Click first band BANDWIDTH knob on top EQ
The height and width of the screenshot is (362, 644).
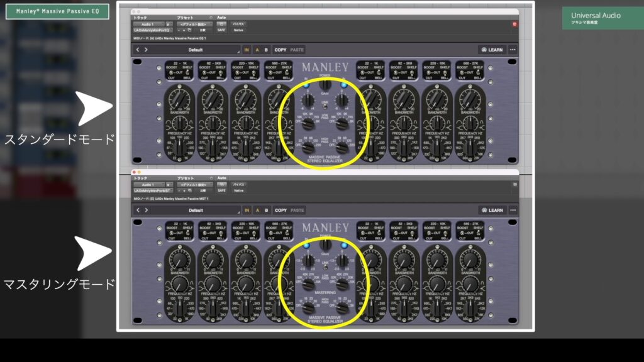click(x=180, y=99)
